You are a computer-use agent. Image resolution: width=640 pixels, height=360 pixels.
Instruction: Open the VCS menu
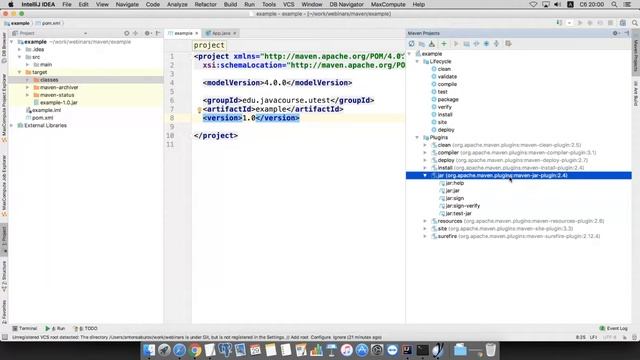click(x=289, y=4)
